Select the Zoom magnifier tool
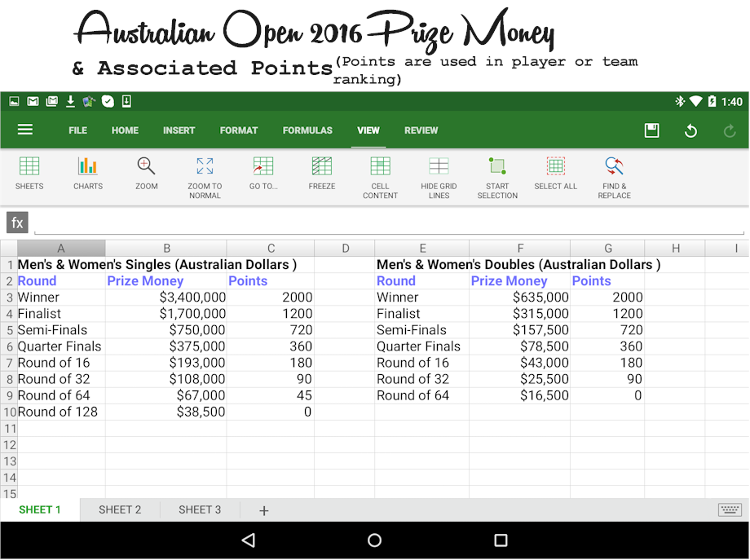 [147, 173]
